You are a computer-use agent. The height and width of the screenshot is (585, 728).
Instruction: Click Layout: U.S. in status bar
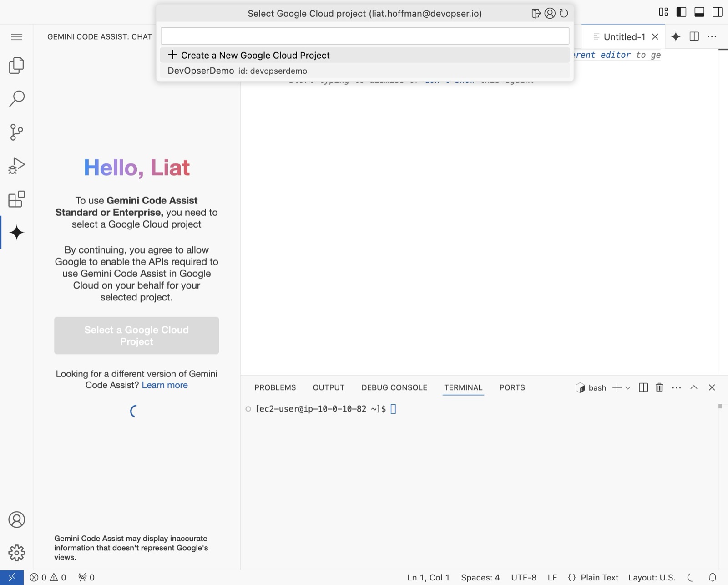click(x=652, y=577)
